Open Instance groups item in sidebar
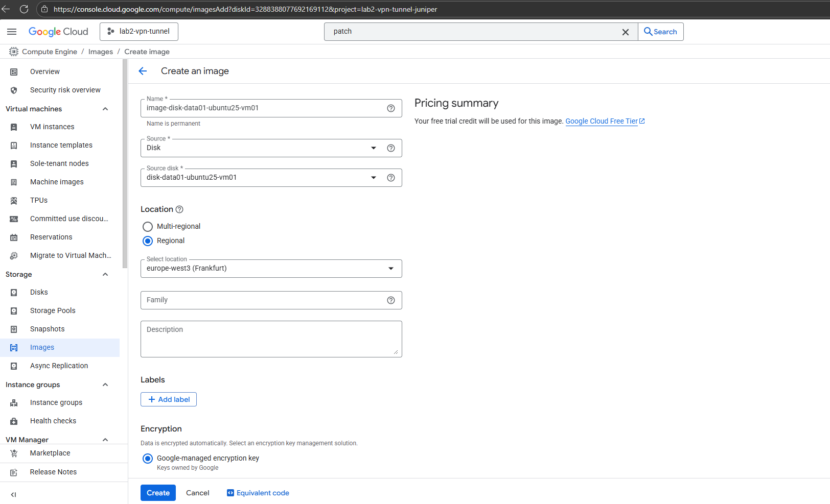The width and height of the screenshot is (830, 504). coord(60,403)
